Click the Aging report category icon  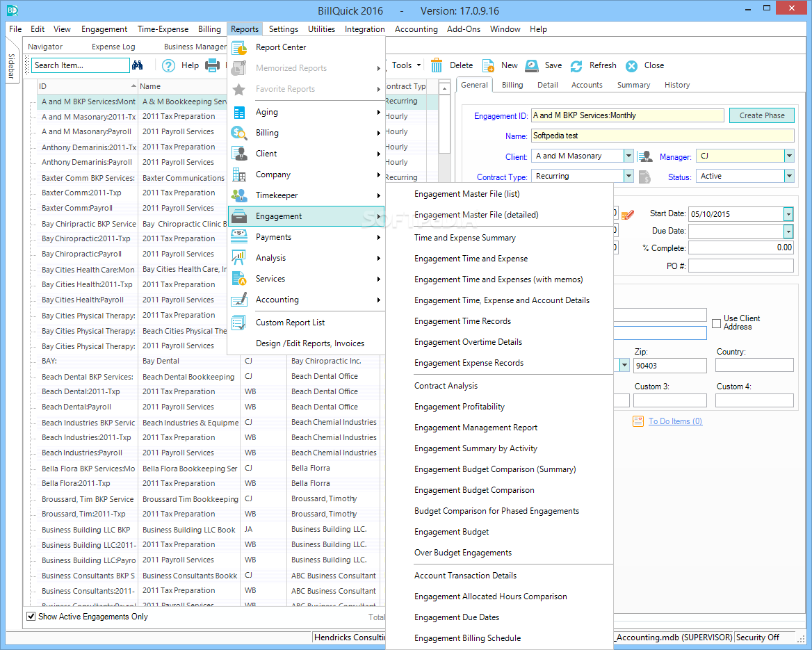point(239,113)
